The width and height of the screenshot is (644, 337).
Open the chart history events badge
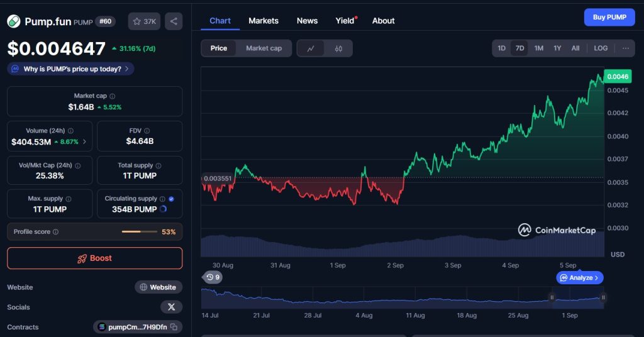(x=213, y=277)
